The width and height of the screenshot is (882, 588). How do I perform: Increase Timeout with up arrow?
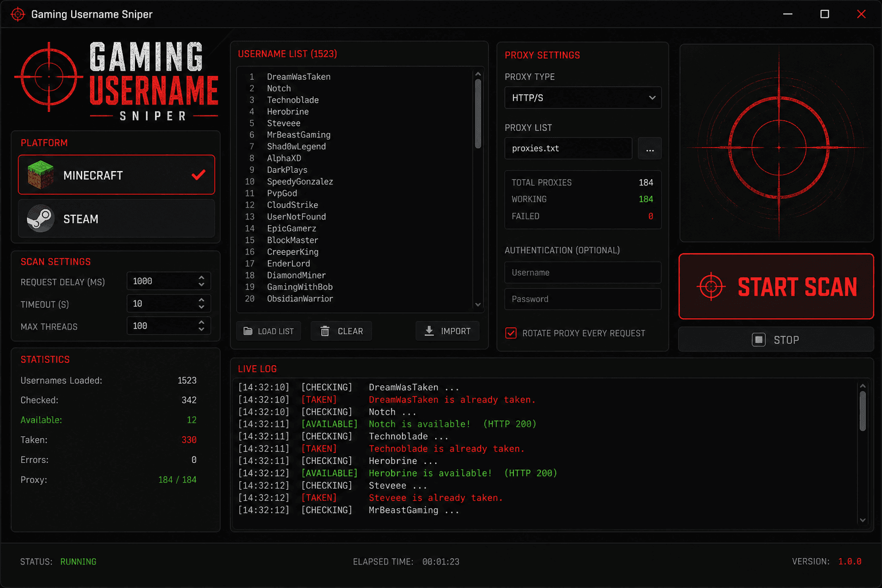coord(202,300)
